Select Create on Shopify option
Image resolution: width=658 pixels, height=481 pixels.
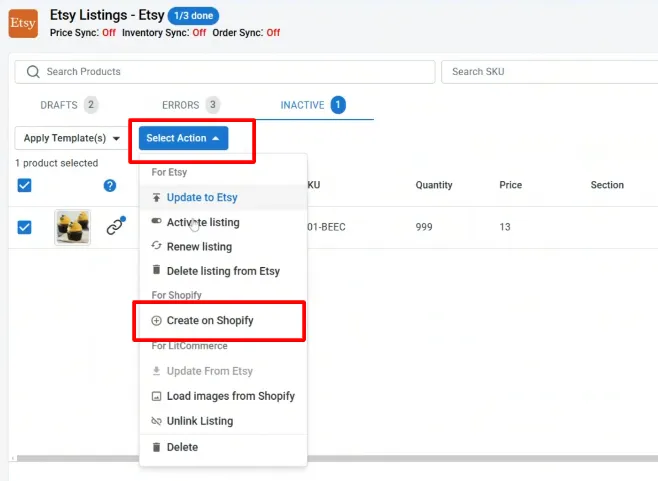(223, 321)
